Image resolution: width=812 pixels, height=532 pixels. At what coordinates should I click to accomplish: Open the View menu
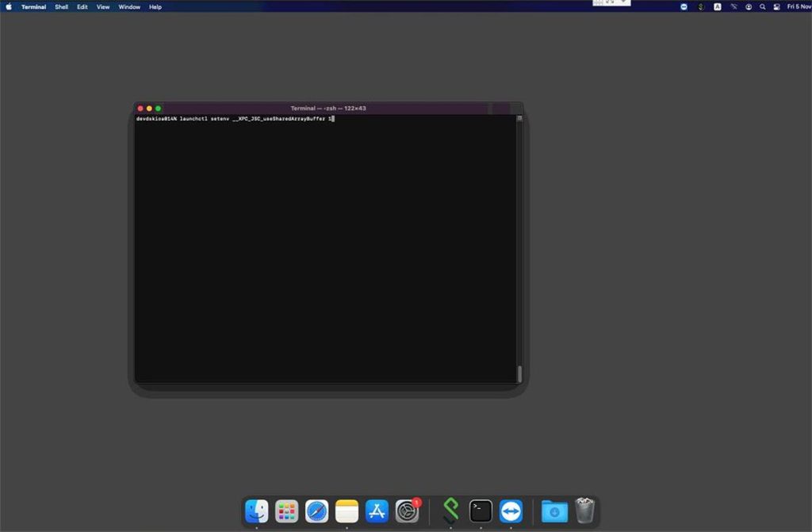click(x=103, y=6)
